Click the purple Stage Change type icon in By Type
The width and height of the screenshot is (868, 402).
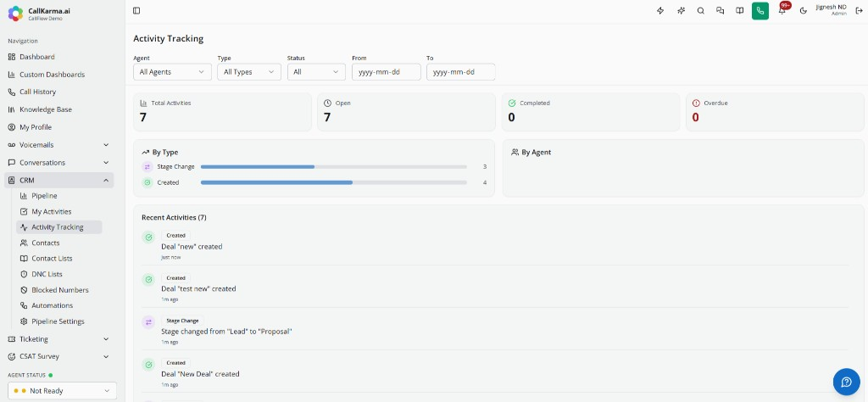tap(147, 167)
